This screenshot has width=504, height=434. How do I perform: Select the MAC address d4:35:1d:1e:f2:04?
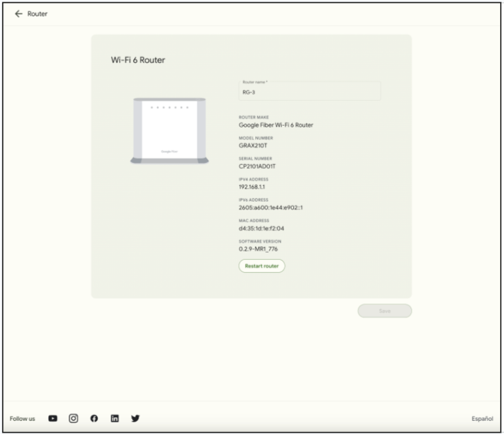[x=261, y=228]
